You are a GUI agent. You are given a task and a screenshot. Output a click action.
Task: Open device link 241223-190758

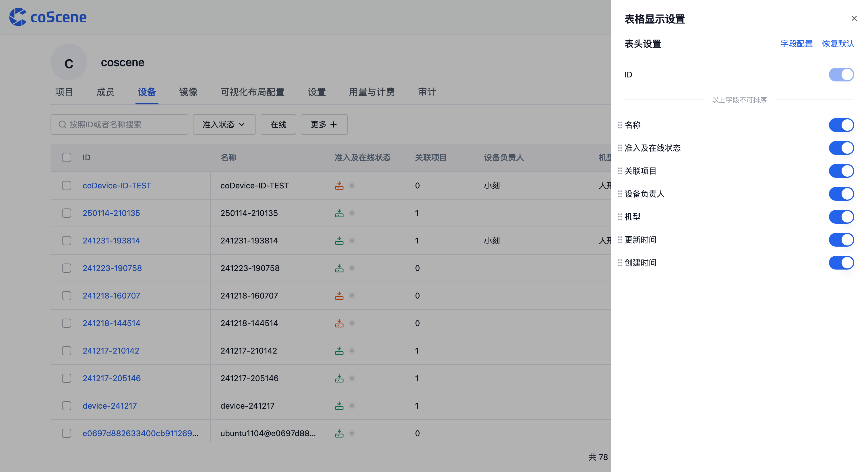coord(112,268)
